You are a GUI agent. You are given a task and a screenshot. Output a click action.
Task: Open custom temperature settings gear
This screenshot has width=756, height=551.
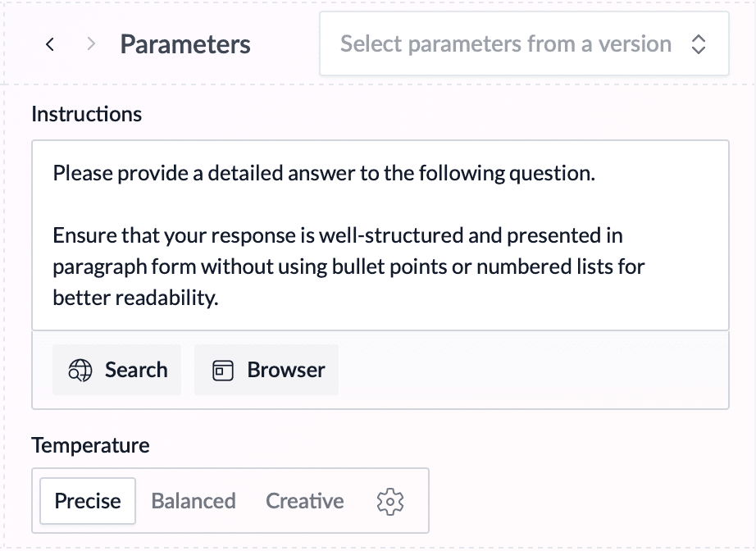point(390,501)
